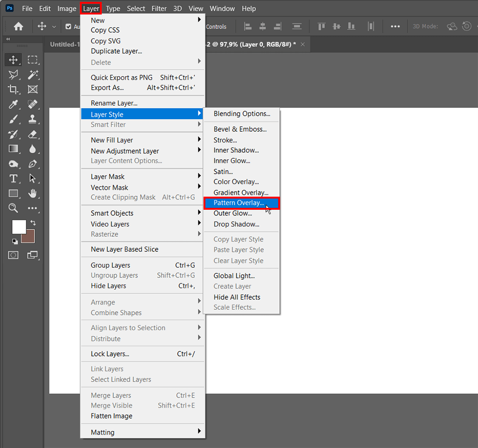Open the Filter menu
The height and width of the screenshot is (448, 478).
(159, 8)
